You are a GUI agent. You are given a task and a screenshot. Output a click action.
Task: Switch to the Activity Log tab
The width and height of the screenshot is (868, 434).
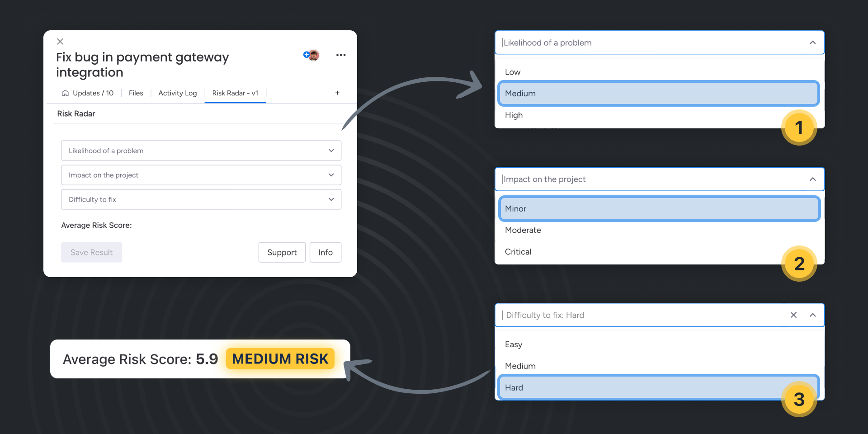177,93
